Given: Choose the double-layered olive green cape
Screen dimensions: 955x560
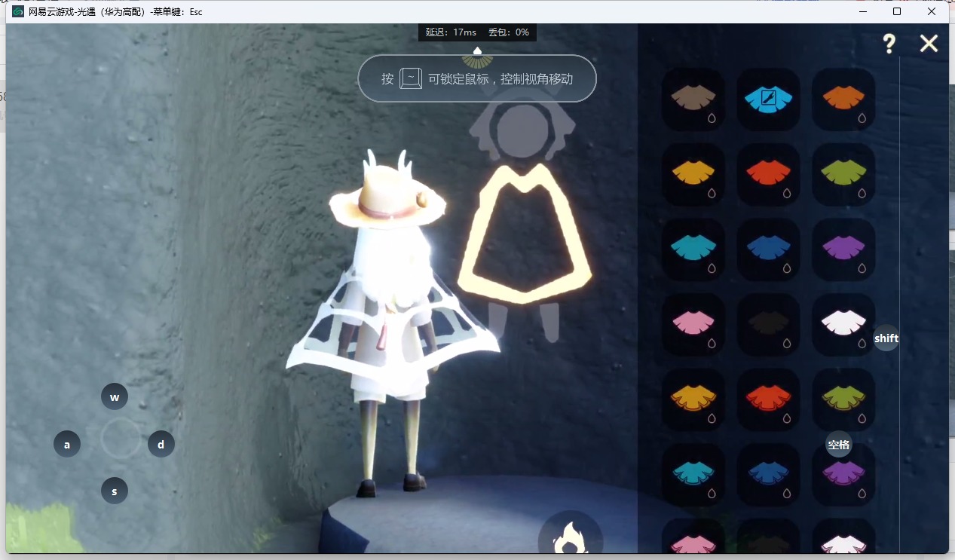Looking at the screenshot, I should pos(843,399).
